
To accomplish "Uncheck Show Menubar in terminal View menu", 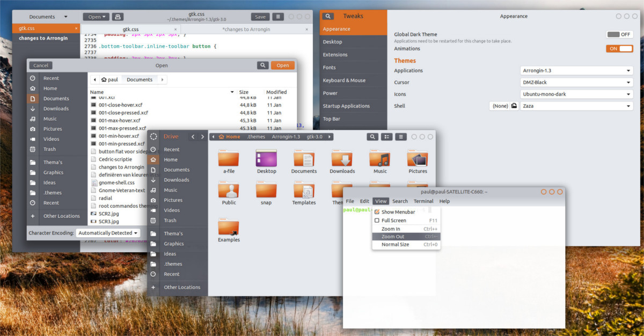I will click(377, 212).
